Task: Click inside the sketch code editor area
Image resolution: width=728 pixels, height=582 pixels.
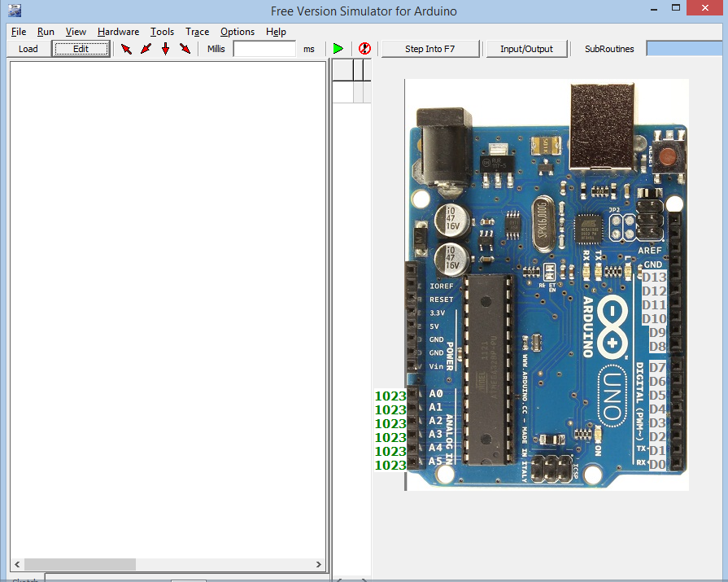Action: (168, 309)
